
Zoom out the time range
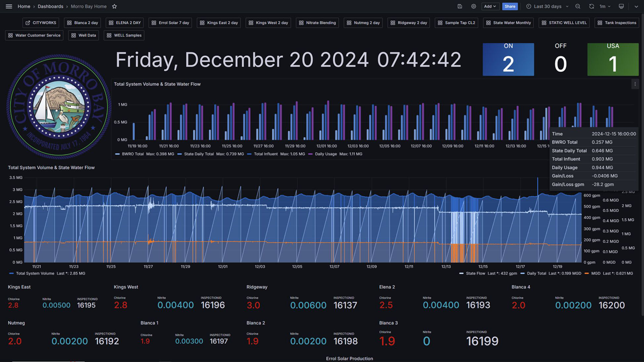(578, 6)
